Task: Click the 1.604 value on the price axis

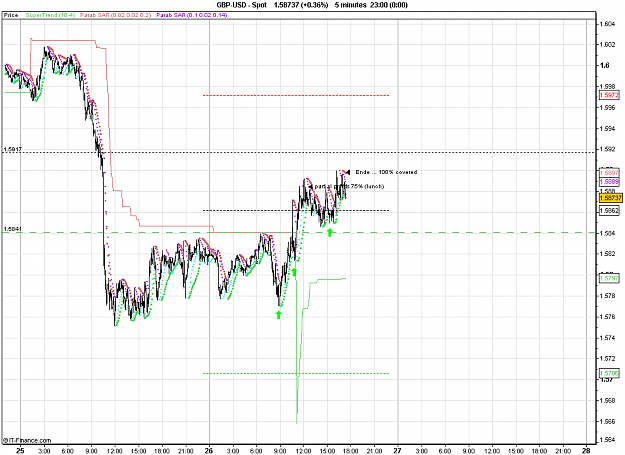Action: [x=607, y=24]
